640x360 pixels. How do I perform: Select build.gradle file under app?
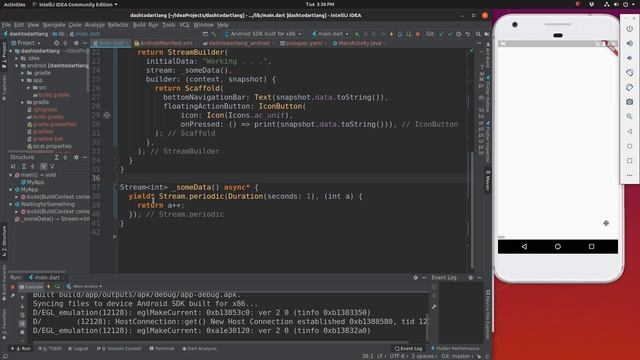click(x=53, y=95)
